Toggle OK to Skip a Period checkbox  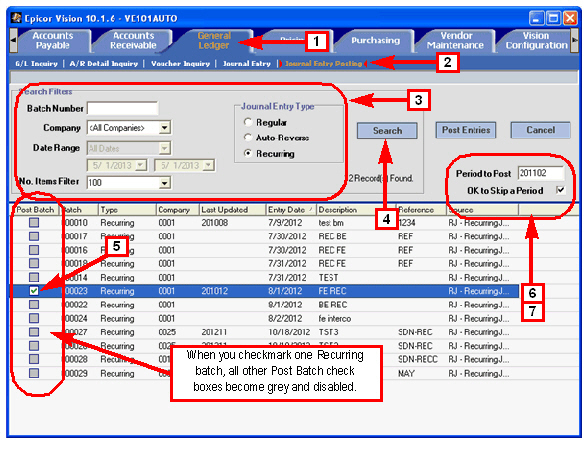pyautogui.click(x=560, y=190)
